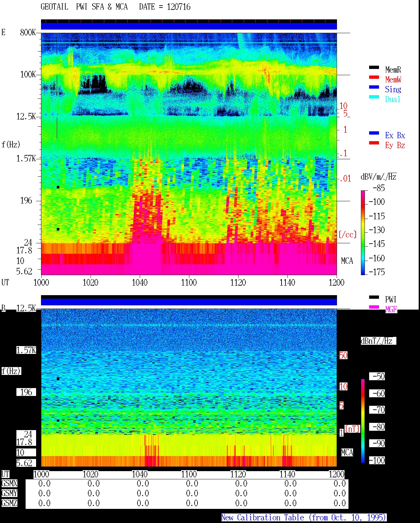Click the blue Ex Bx legend swatch
Screen dimensions: 420x523
coord(374,133)
